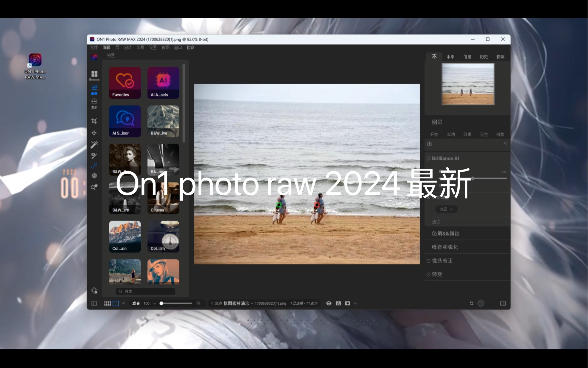
Task: Open 编辑 menu
Action: click(106, 47)
